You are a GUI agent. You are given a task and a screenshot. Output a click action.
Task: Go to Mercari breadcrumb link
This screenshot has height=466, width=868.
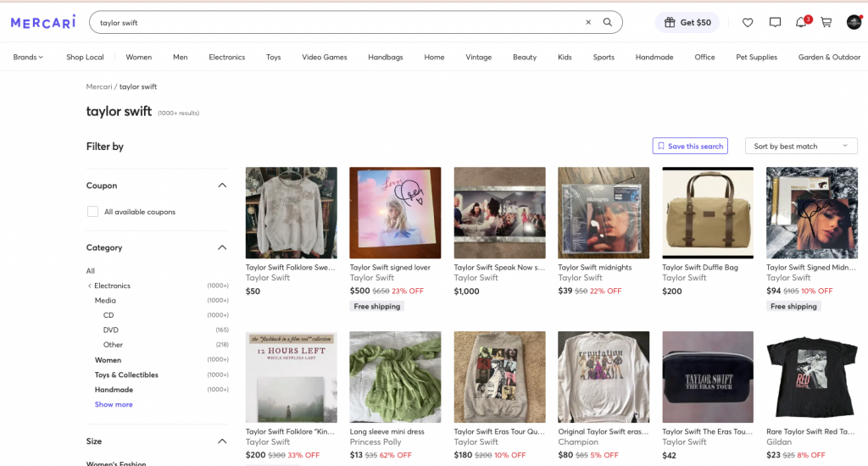point(99,86)
